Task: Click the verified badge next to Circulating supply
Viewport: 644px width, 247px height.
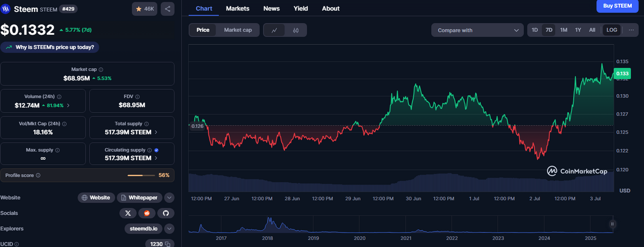Action: click(x=156, y=150)
